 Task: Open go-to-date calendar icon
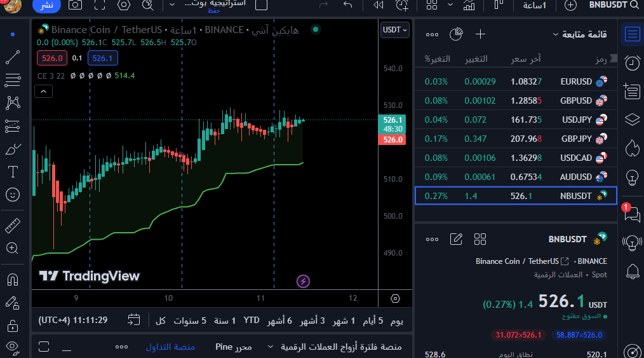pyautogui.click(x=133, y=320)
